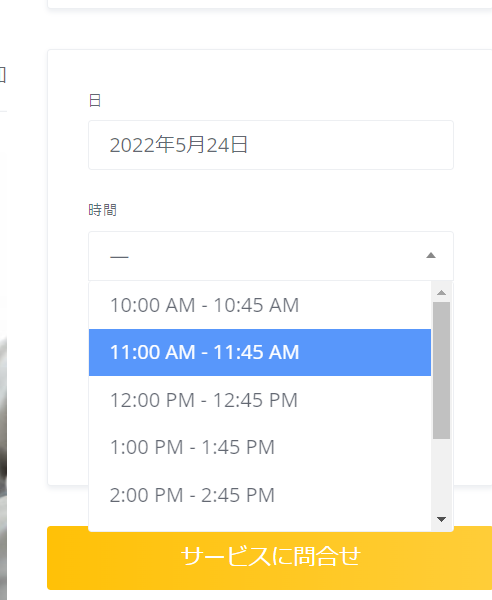Screen dimensions: 492x600
Task: Click the scrollbar track below the thumb
Action: [x=441, y=474]
